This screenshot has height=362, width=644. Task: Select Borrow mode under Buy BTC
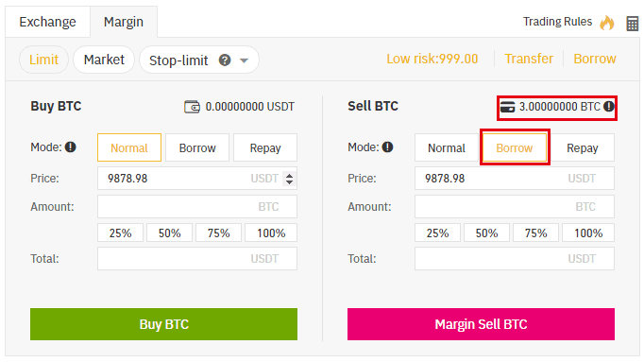point(197,147)
